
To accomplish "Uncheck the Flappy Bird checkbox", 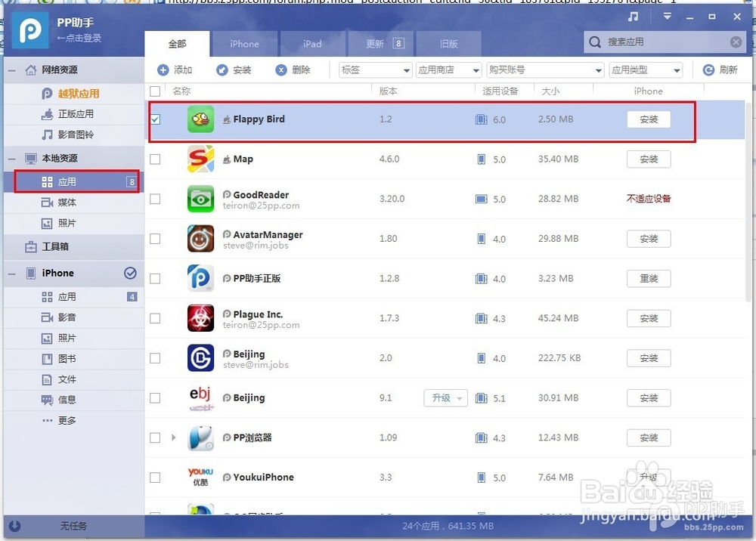I will point(155,119).
